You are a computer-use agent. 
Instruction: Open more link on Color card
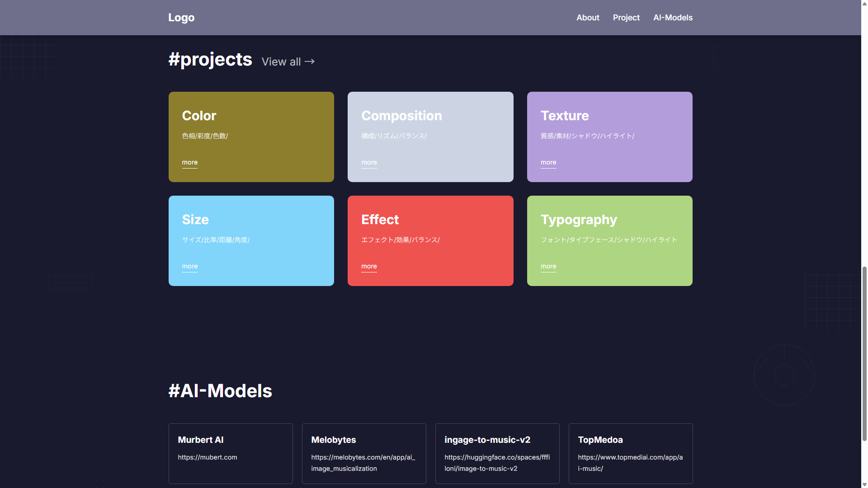point(190,163)
